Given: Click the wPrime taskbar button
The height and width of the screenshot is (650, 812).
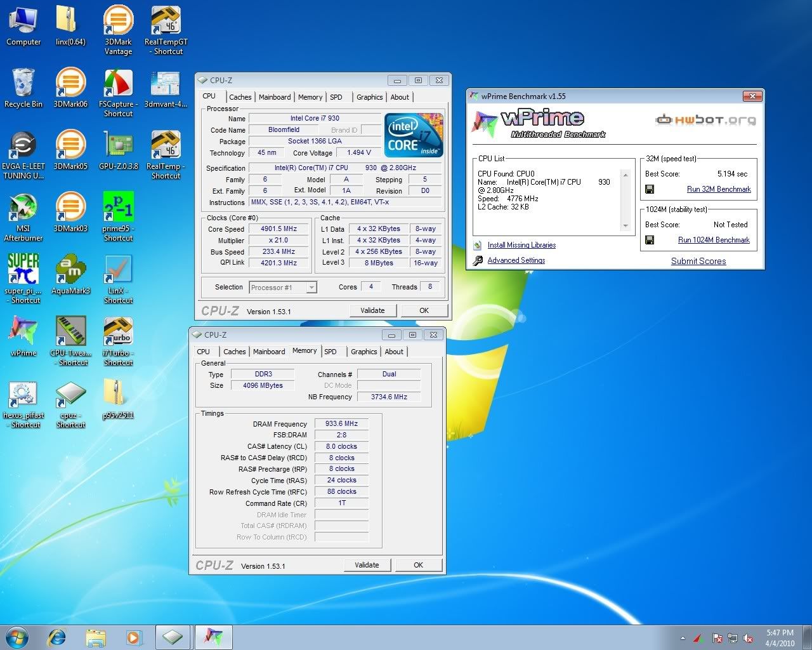Looking at the screenshot, I should click(214, 637).
